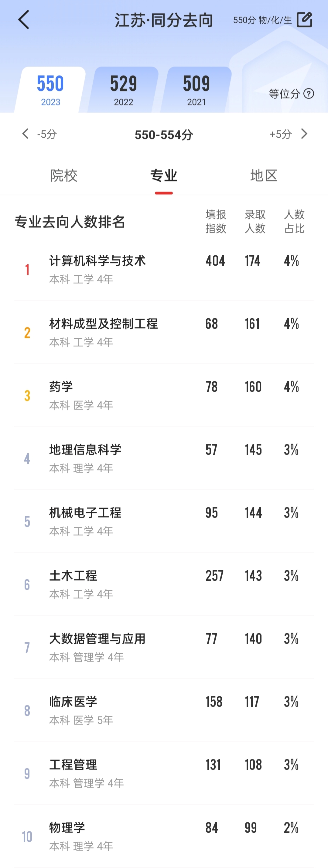Switch to the 2021 score 509 tab
Screen dimensions: 328x868
[196, 90]
